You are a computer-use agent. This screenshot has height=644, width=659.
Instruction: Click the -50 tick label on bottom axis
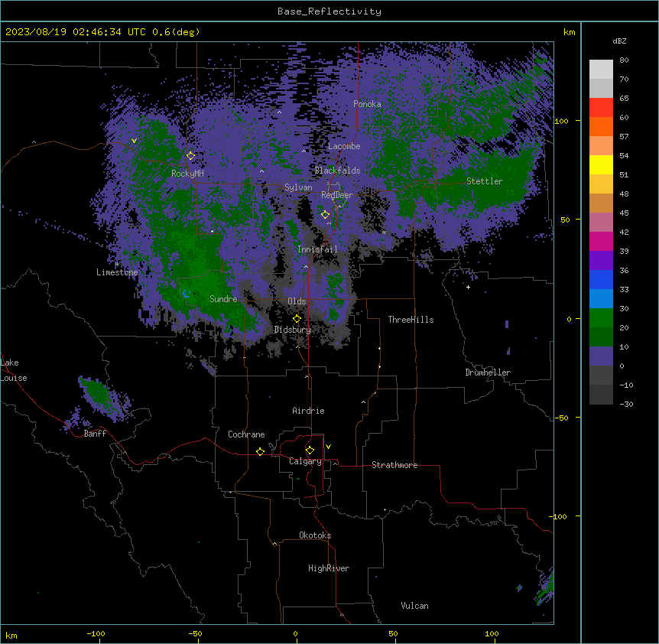pyautogui.click(x=195, y=633)
